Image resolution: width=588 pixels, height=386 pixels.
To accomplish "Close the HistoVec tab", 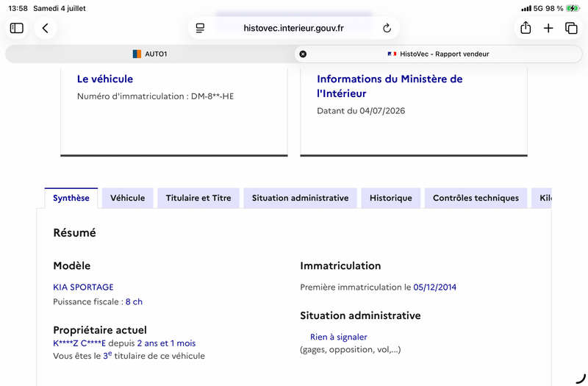I will tap(303, 54).
